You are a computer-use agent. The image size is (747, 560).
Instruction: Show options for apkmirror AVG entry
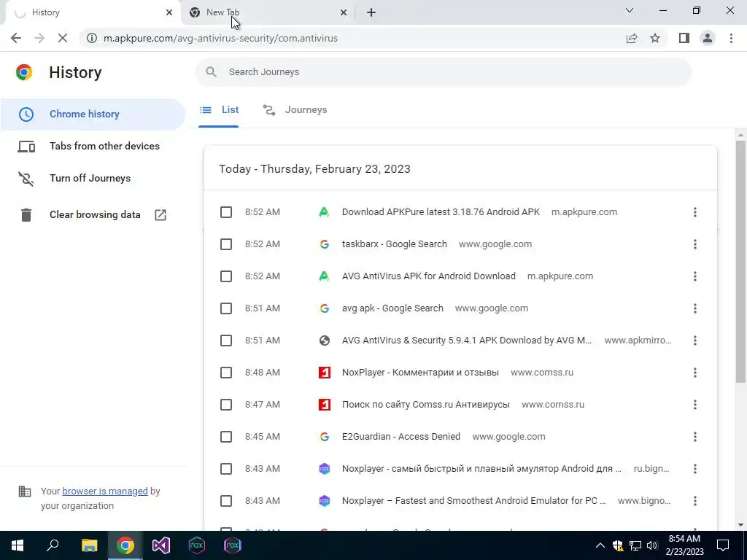(695, 341)
